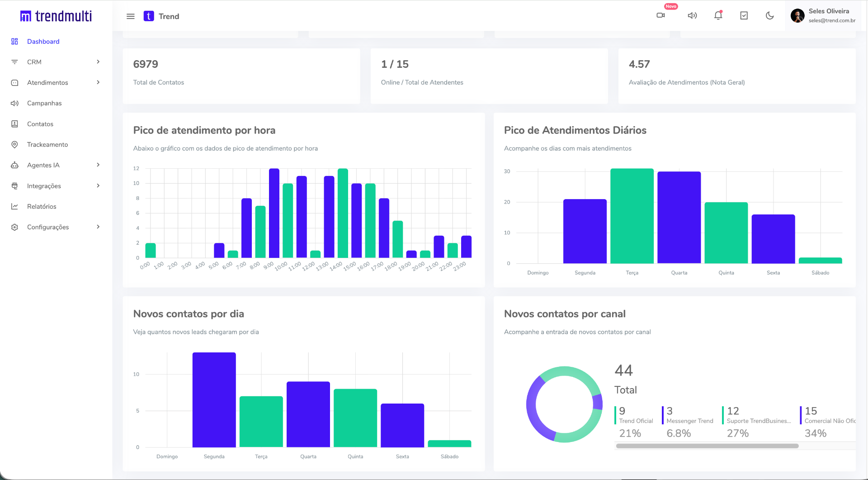Open the tasks checkbox icon in header
Screen dimensions: 868x480
coord(744,16)
